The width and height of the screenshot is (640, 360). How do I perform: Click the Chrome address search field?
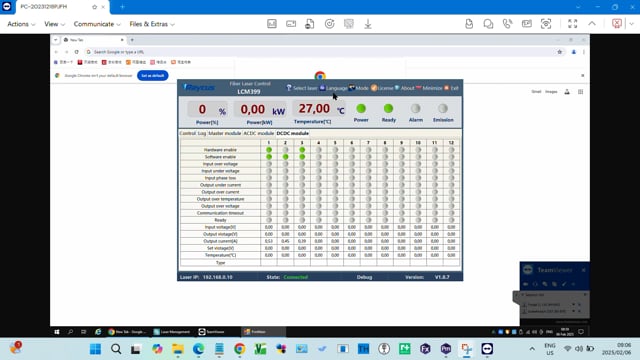[x=318, y=52]
